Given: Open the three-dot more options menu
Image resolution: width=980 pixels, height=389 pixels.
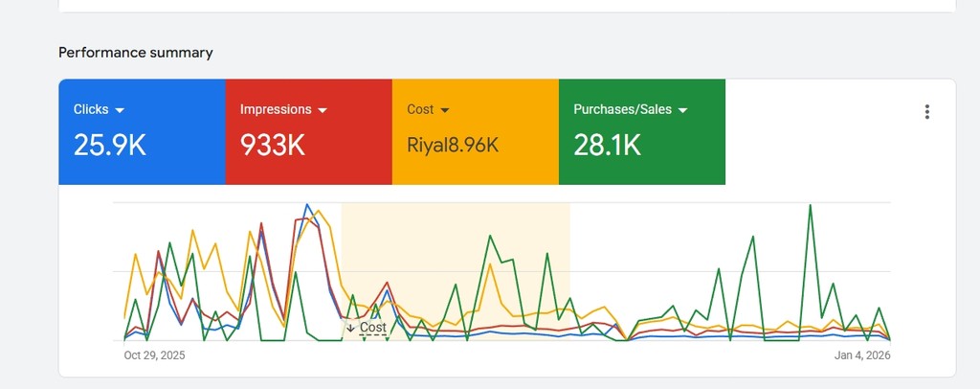Looking at the screenshot, I should point(926,112).
